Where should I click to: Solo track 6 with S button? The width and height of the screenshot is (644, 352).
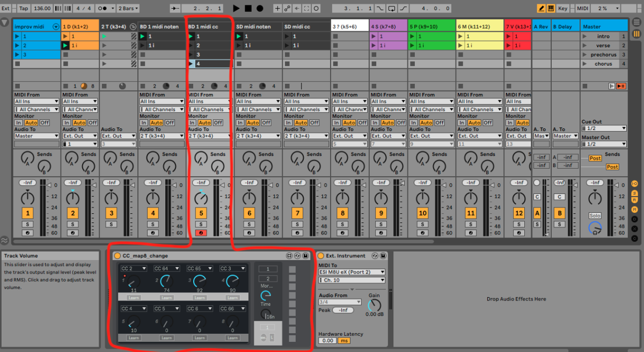(249, 224)
